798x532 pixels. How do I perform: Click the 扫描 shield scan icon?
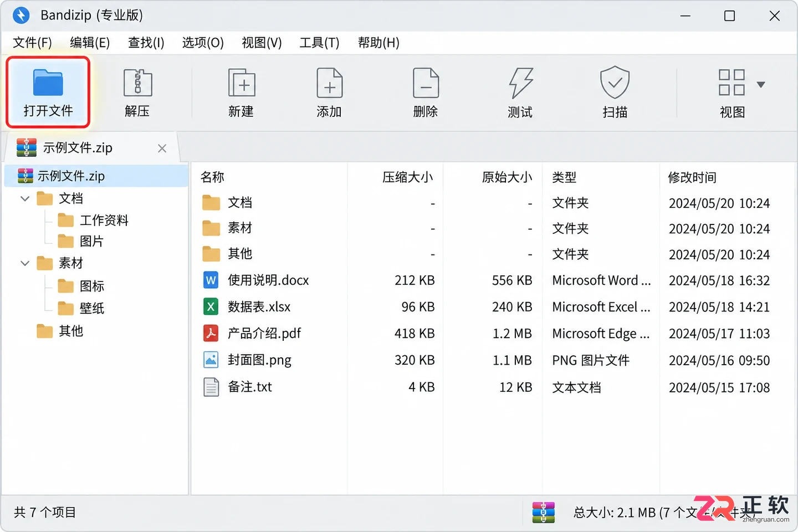(615, 83)
